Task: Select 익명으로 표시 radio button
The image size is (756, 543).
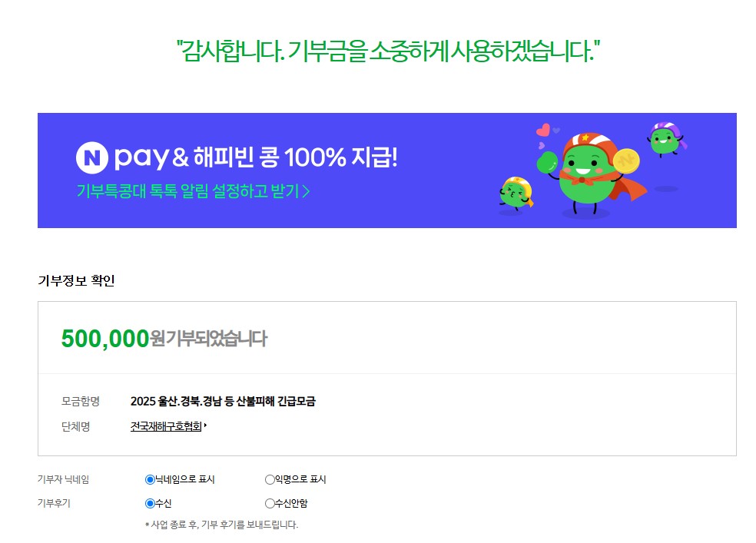Action: click(270, 479)
